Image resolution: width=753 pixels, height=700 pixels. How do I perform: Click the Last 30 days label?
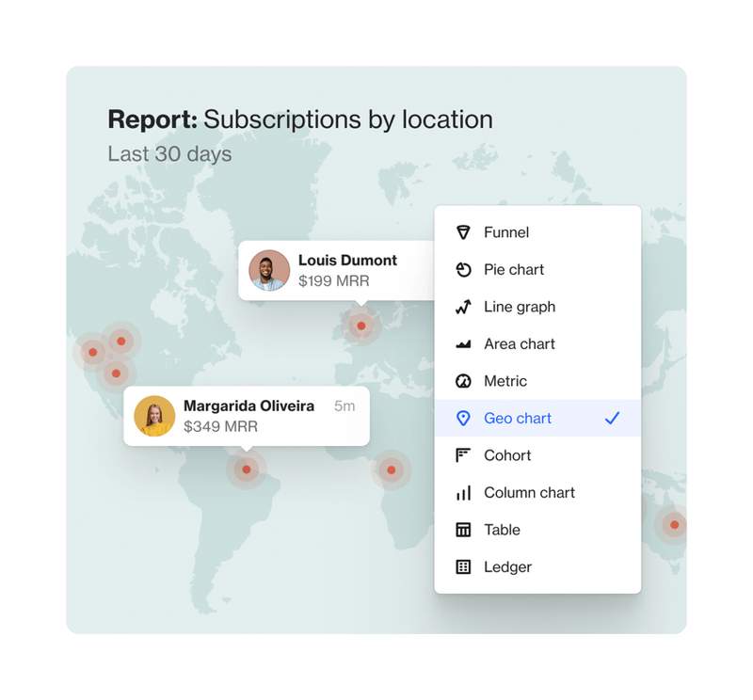click(169, 153)
